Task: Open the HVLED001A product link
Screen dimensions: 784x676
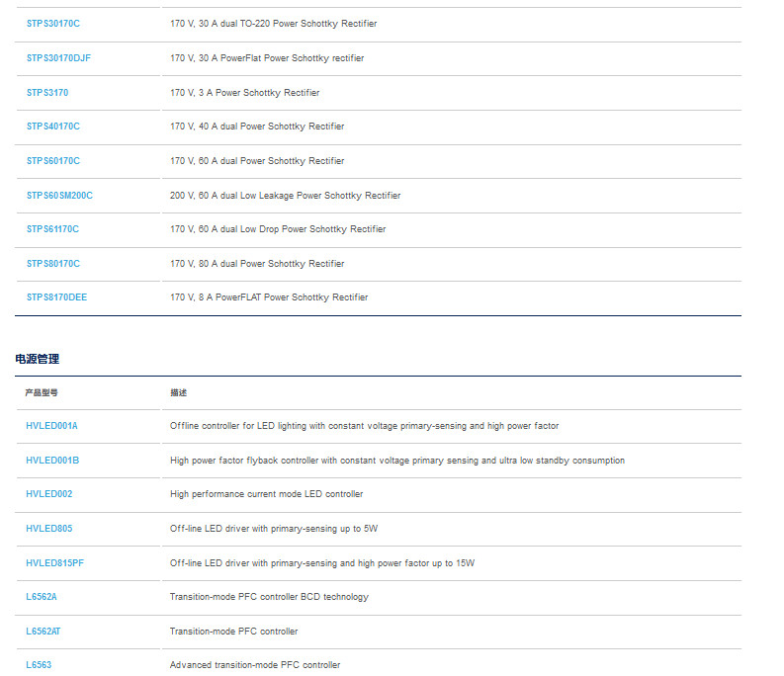Action: [x=51, y=426]
